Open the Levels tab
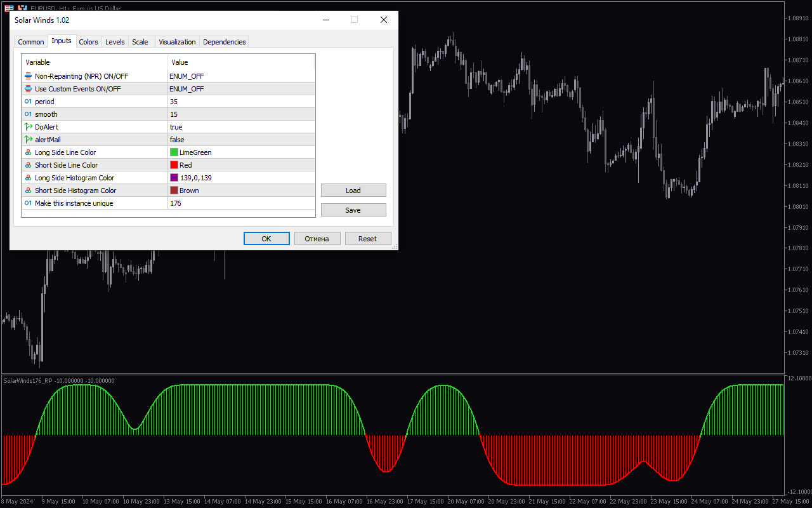Screen dimensions: 812x508 [115, 42]
